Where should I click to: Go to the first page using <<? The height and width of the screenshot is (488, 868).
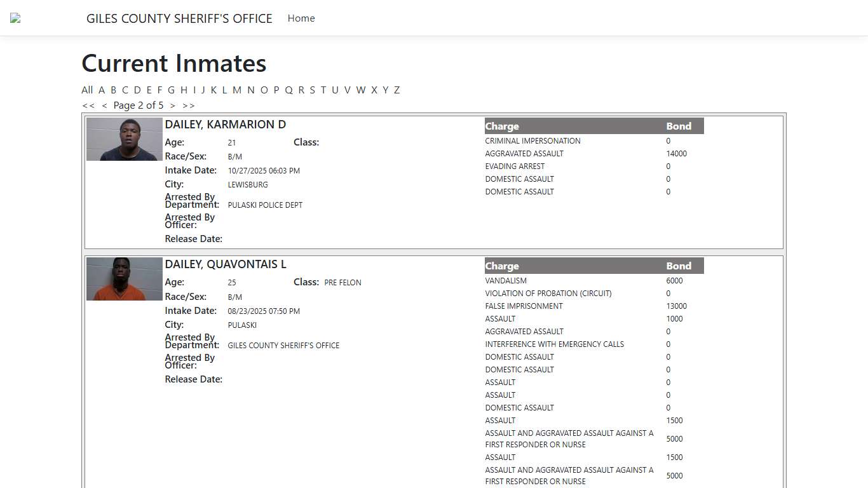click(89, 105)
